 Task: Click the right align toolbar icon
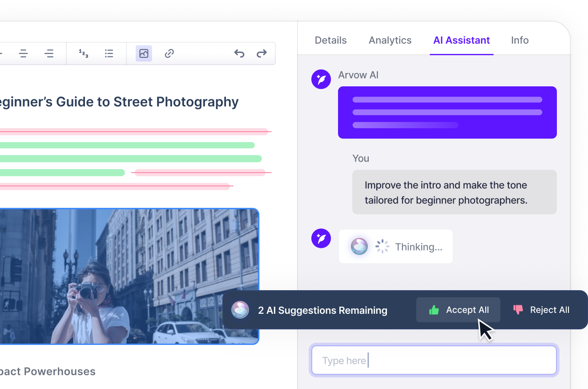tap(49, 53)
